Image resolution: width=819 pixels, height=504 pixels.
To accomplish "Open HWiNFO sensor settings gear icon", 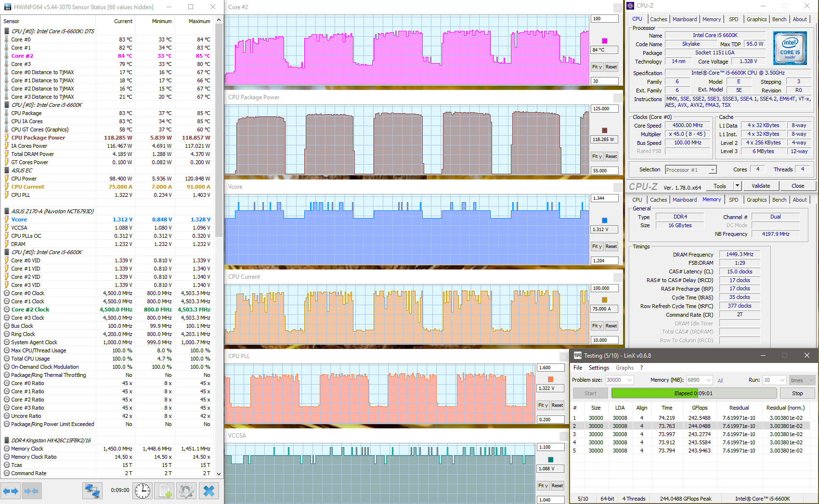I will pos(186,491).
